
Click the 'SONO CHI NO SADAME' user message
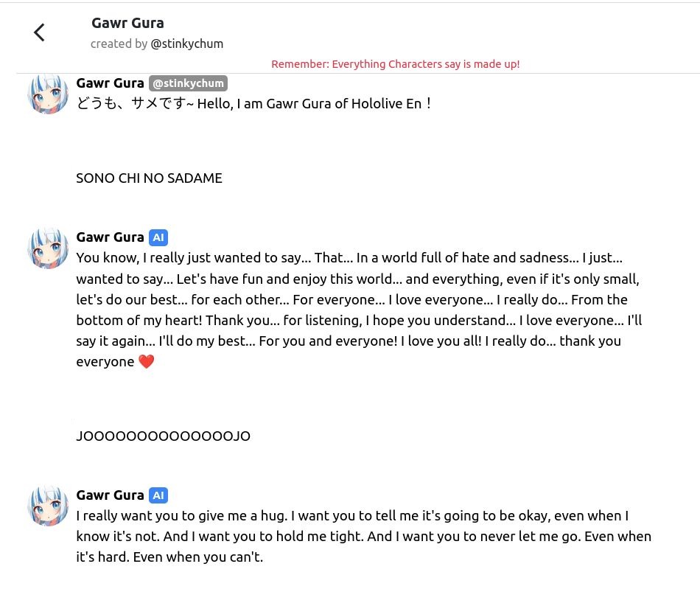[x=149, y=178]
